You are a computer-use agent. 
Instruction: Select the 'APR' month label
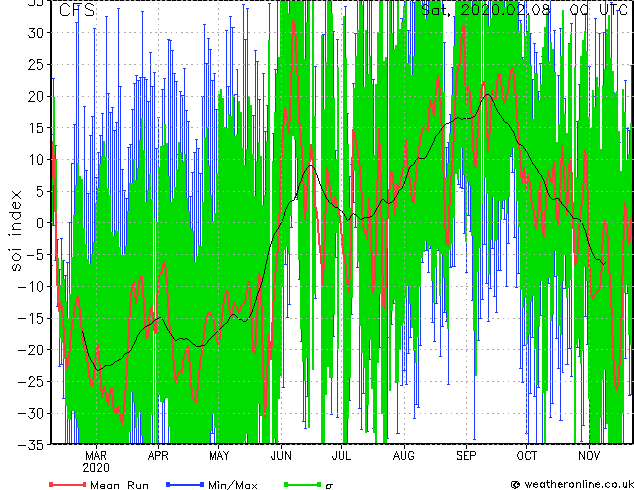pyautogui.click(x=158, y=456)
